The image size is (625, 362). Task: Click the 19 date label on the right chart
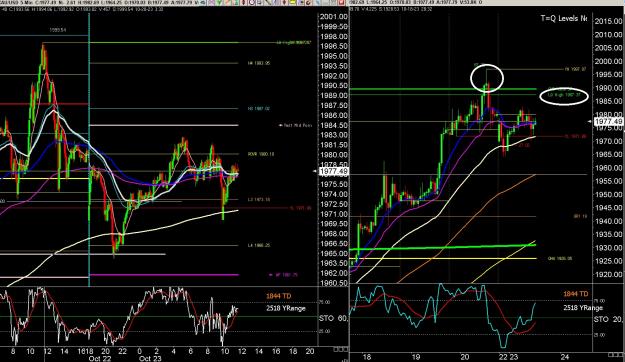[416, 357]
